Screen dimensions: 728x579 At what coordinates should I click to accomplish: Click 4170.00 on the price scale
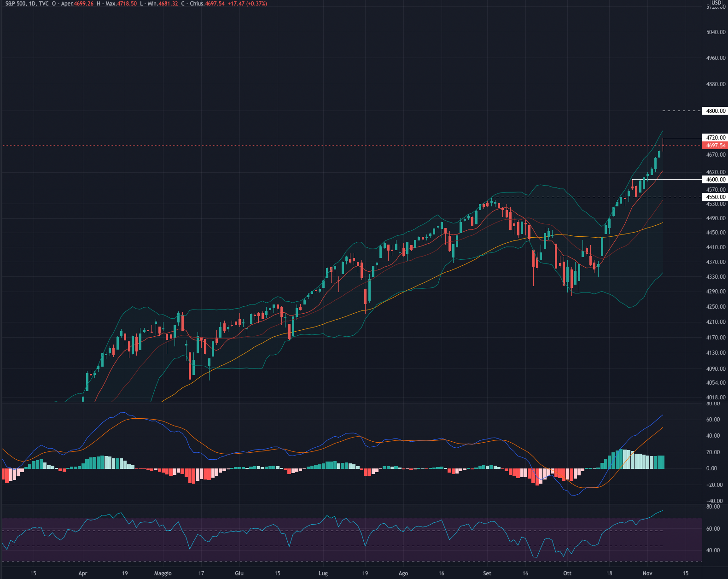coord(716,338)
